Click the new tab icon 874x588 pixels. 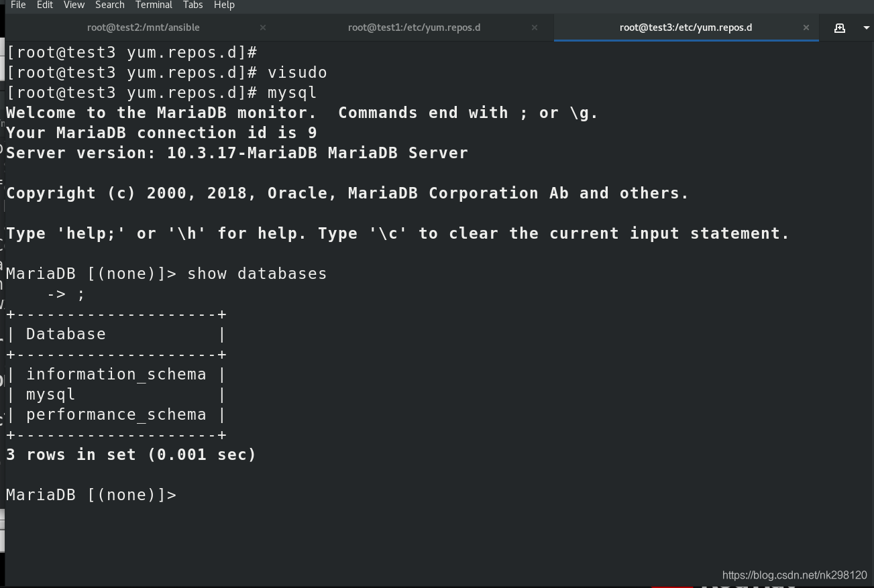839,27
